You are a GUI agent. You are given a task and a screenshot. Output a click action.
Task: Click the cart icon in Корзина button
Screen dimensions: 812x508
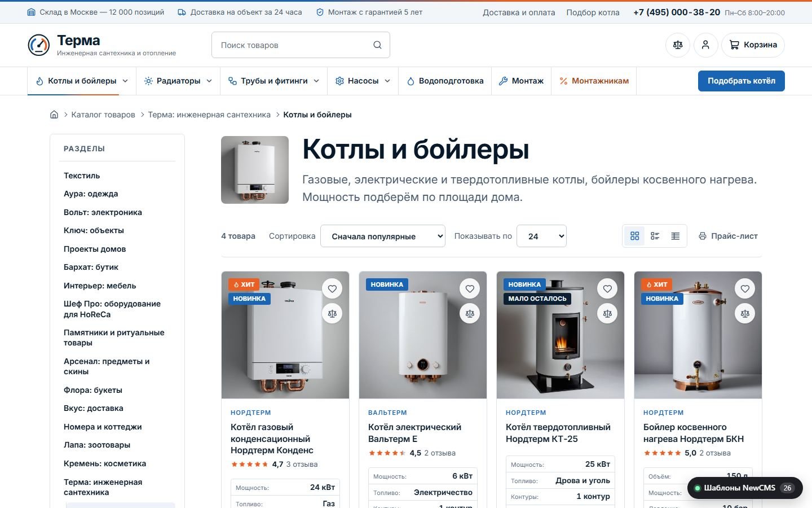[x=734, y=45]
